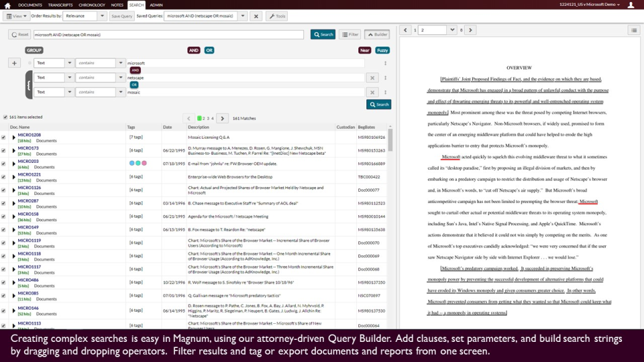Screen dimensions: 644x362
Task: Remove the netscape clause
Action: pos(372,78)
